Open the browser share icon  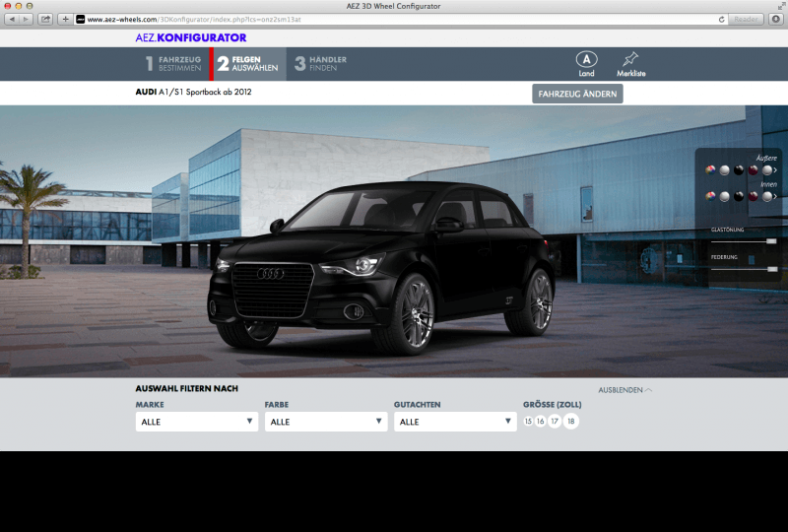pos(45,19)
